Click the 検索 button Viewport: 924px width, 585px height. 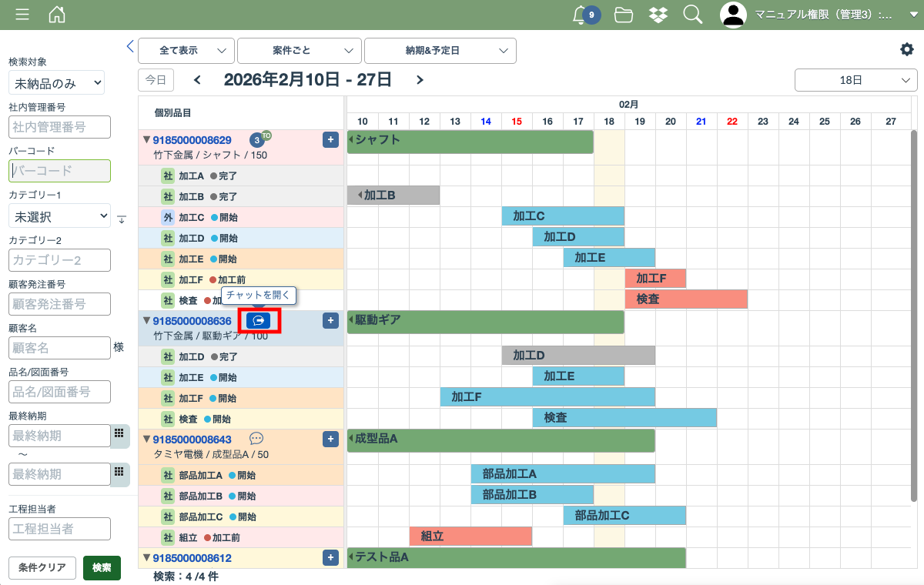pos(102,568)
